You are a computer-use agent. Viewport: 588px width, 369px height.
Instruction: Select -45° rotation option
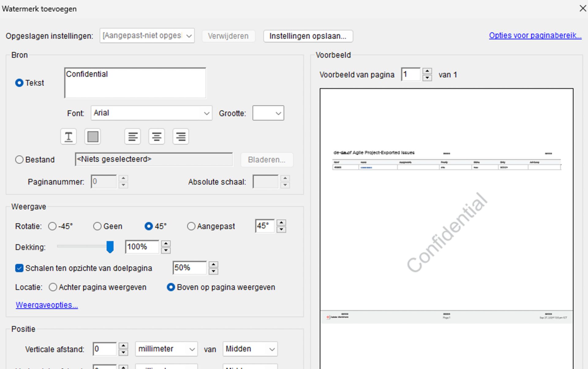tap(52, 226)
